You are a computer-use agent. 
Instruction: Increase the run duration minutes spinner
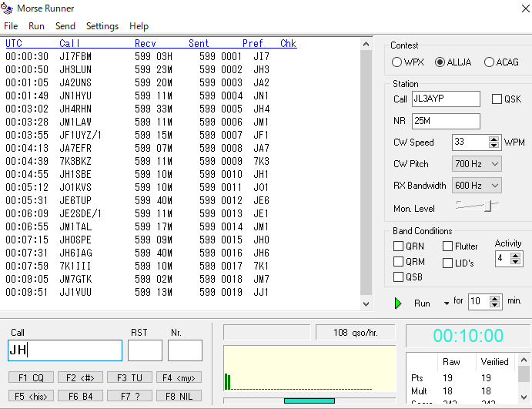pyautogui.click(x=495, y=298)
